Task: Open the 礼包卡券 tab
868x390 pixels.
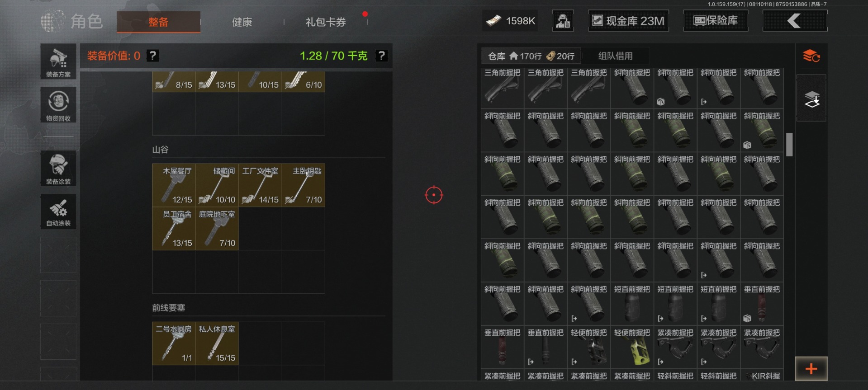Action: (326, 22)
